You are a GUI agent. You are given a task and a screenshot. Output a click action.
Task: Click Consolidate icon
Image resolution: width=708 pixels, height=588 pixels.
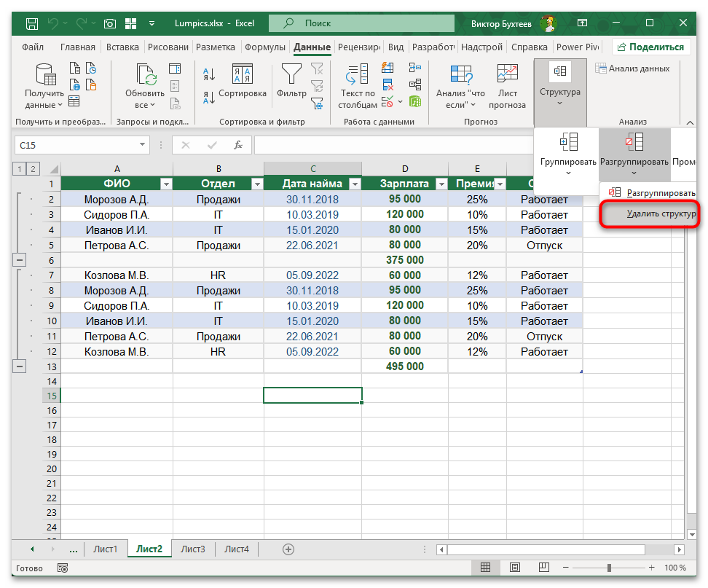tap(415, 68)
